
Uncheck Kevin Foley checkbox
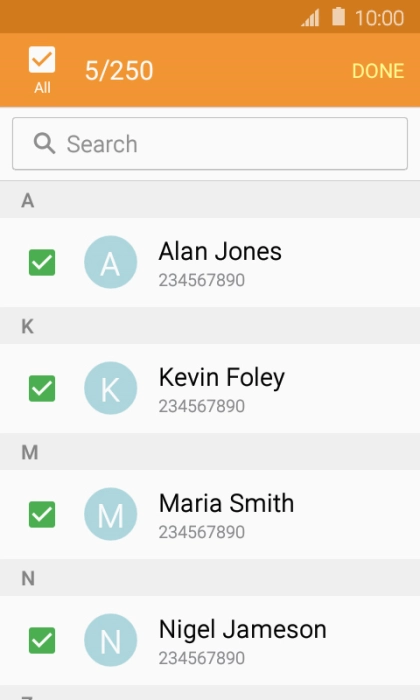coord(42,388)
